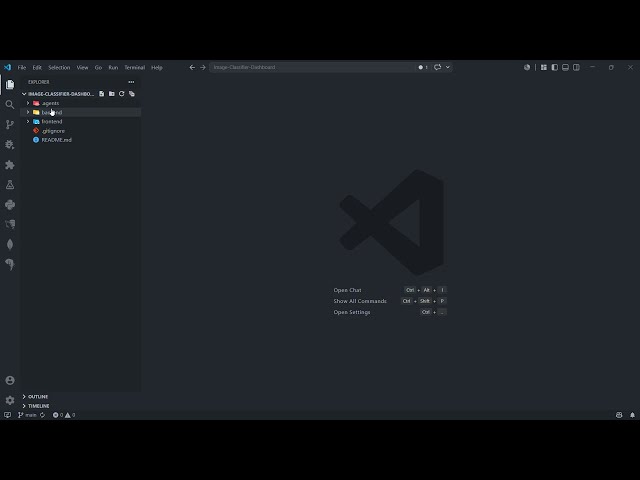Open the Testing flask view
This screenshot has height=480, width=640.
(10, 184)
